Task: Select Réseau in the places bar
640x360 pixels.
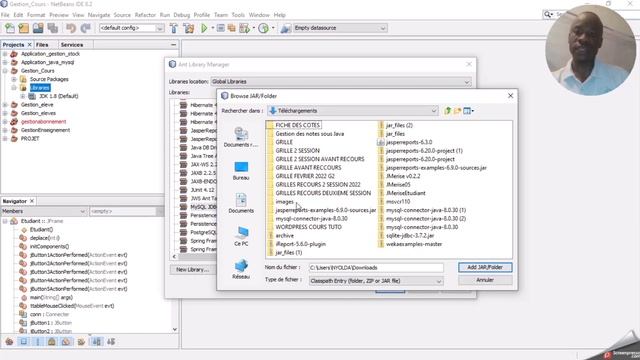Action: 241,269
